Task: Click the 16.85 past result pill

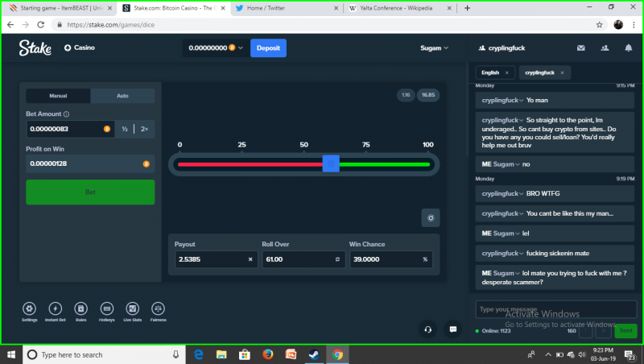Action: click(428, 95)
